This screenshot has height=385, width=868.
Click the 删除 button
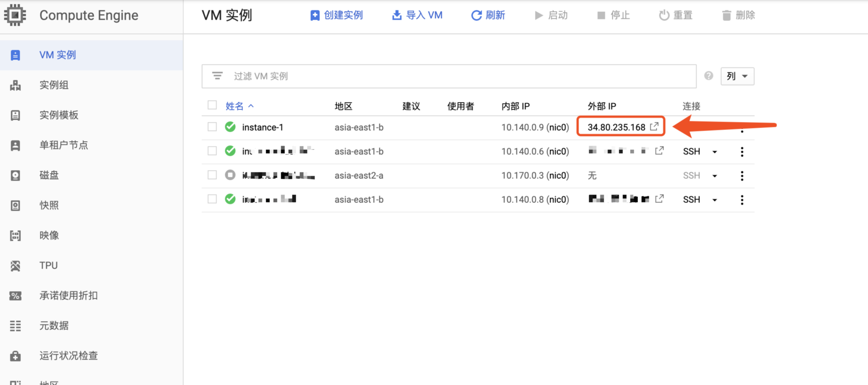coord(738,15)
